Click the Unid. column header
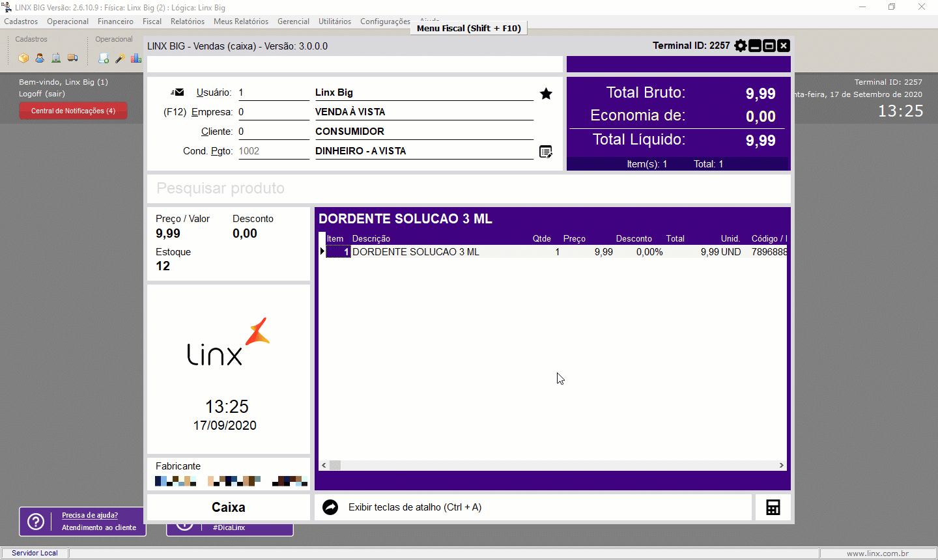The width and height of the screenshot is (938, 560). 730,239
